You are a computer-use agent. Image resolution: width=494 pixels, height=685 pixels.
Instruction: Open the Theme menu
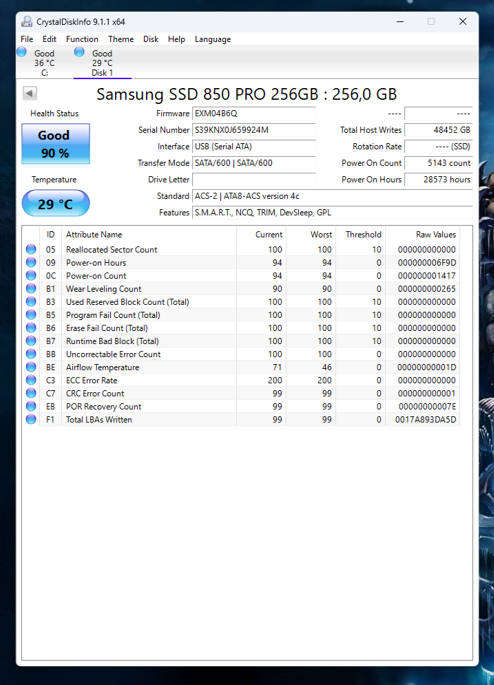pyautogui.click(x=121, y=39)
